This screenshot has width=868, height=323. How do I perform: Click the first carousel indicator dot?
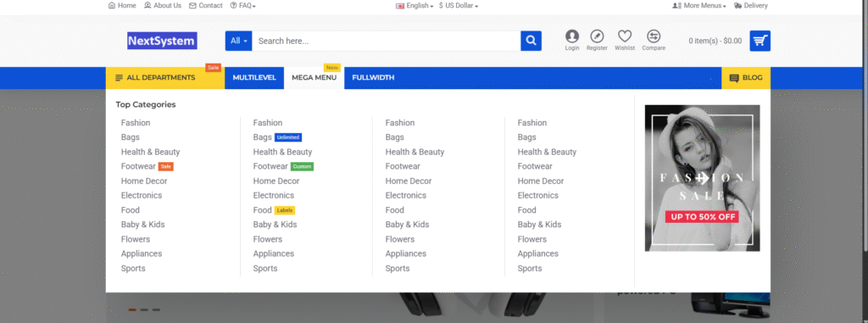pyautogui.click(x=132, y=309)
